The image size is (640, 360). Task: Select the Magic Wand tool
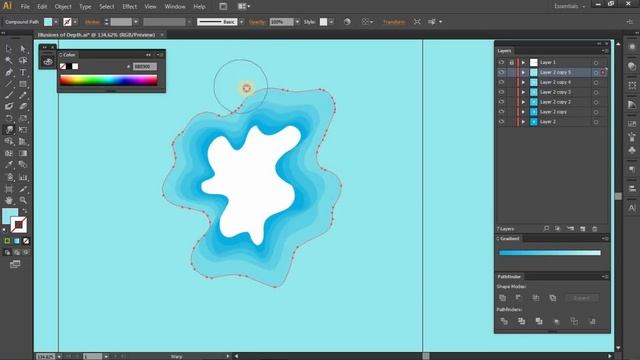pyautogui.click(x=9, y=60)
